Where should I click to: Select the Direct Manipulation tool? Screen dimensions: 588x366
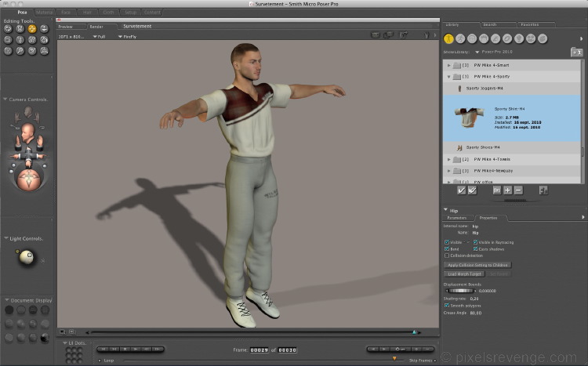tap(44, 51)
